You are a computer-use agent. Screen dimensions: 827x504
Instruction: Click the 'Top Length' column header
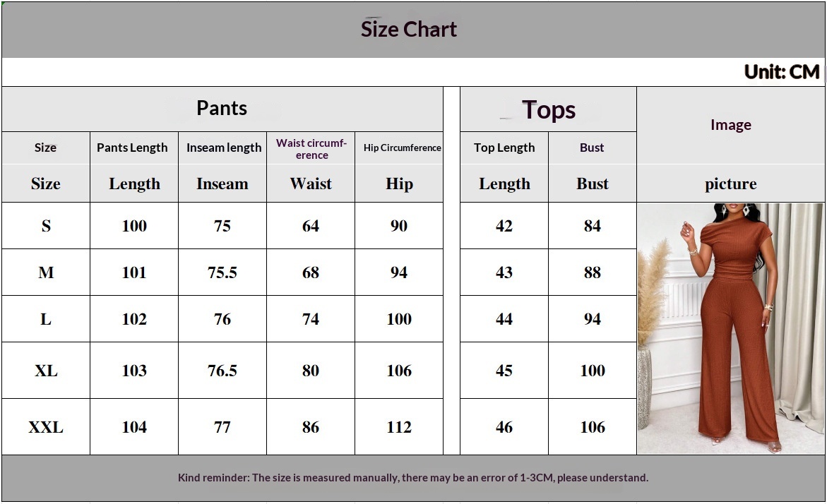504,148
